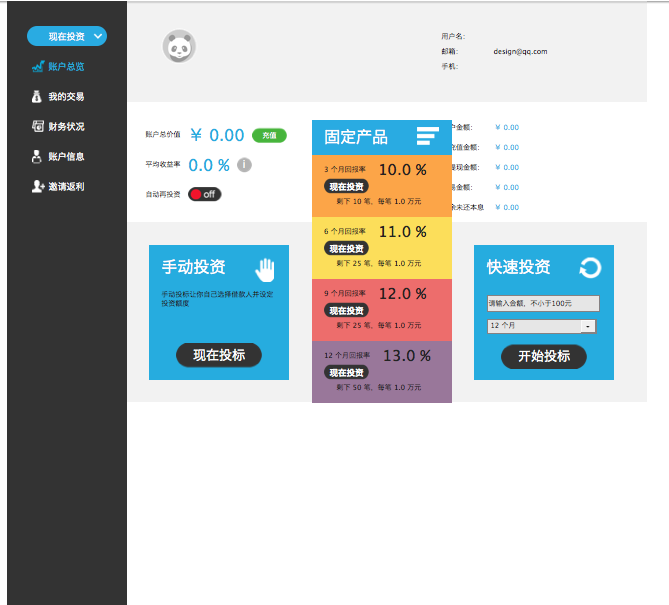The width and height of the screenshot is (669, 605).
Task: Click the hand icon on manual investment card
Action: [x=265, y=268]
